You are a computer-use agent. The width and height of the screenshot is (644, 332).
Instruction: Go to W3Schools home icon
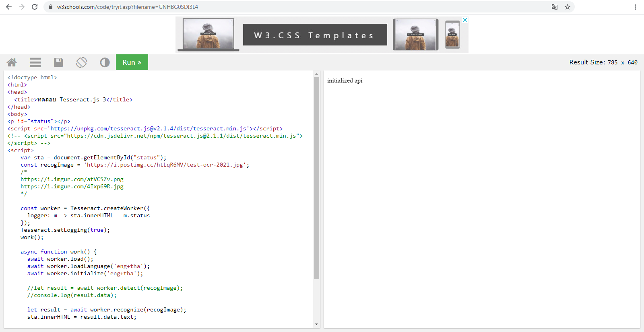(12, 62)
